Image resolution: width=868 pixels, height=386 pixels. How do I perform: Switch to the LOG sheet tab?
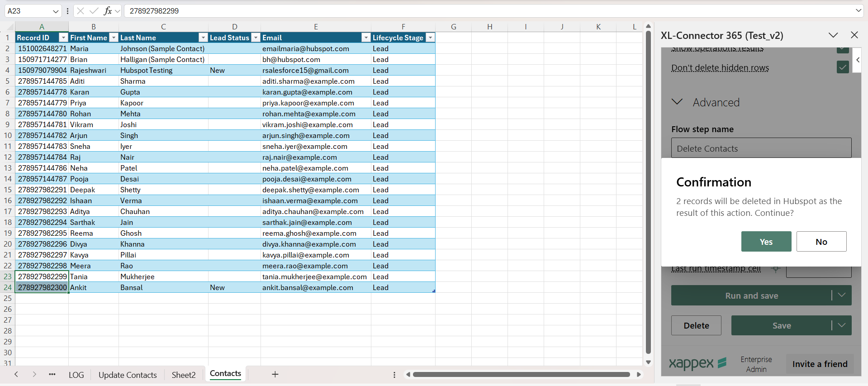(x=76, y=375)
